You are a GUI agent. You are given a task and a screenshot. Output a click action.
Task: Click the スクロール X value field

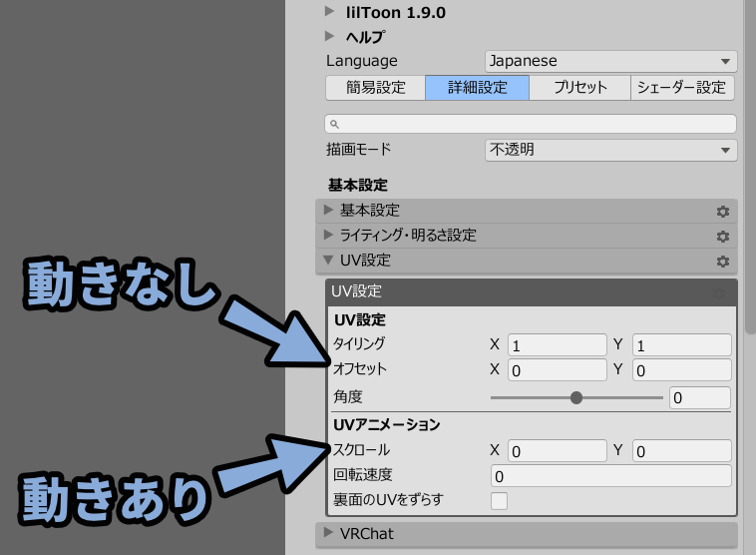pos(557,451)
